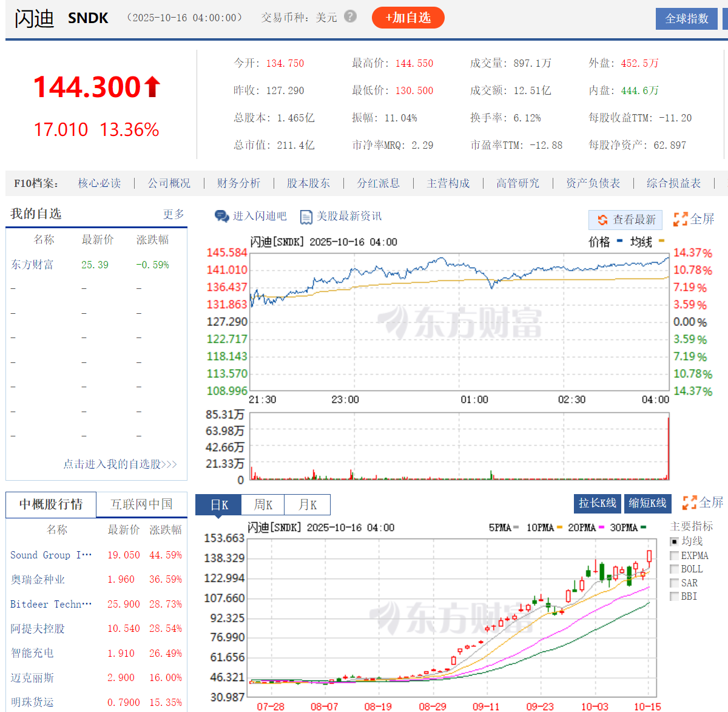The width and height of the screenshot is (728, 712).
Task: Open 综合损益表 in the F10 menu
Action: click(673, 183)
